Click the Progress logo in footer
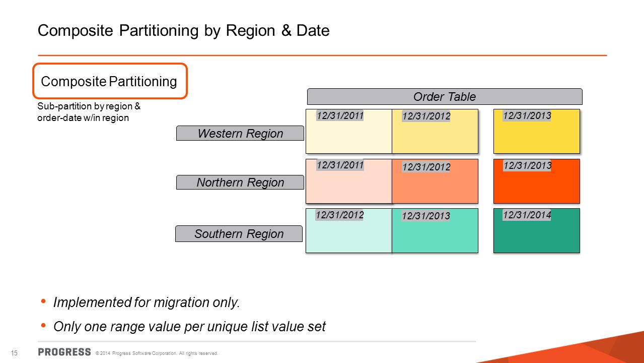 coord(64,352)
